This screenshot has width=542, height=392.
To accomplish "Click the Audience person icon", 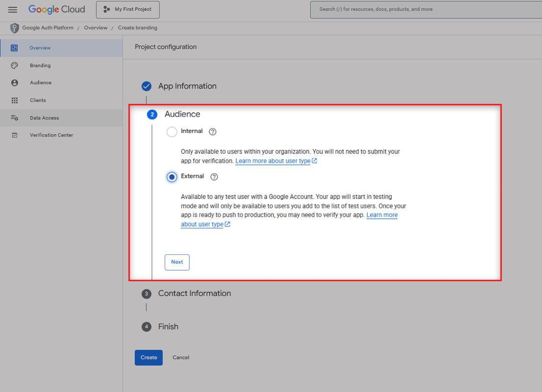I will [x=14, y=83].
